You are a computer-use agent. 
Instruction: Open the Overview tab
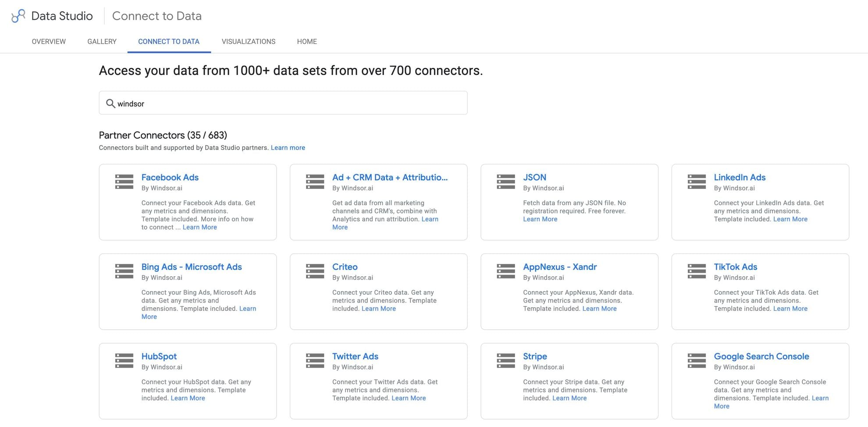pyautogui.click(x=48, y=41)
